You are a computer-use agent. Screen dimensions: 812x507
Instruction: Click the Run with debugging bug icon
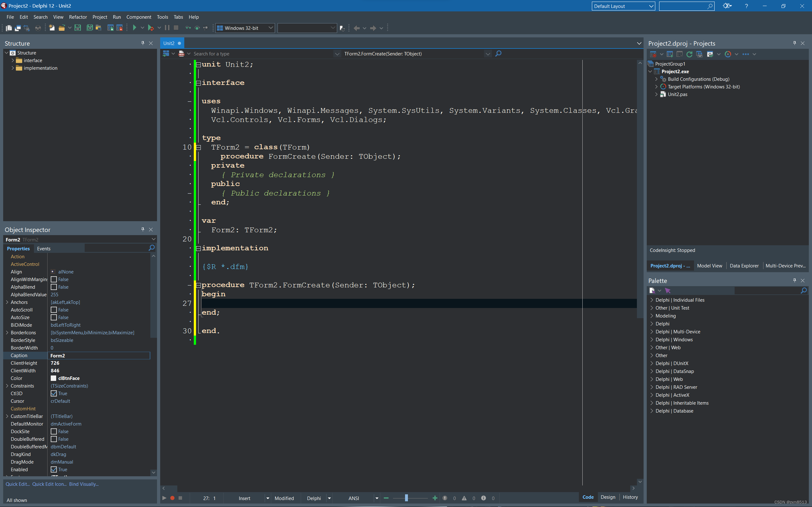click(151, 28)
